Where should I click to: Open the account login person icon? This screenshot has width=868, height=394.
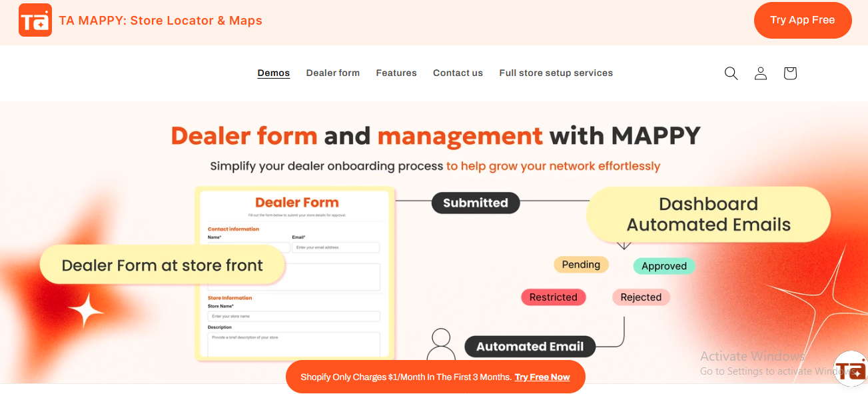[x=761, y=73]
